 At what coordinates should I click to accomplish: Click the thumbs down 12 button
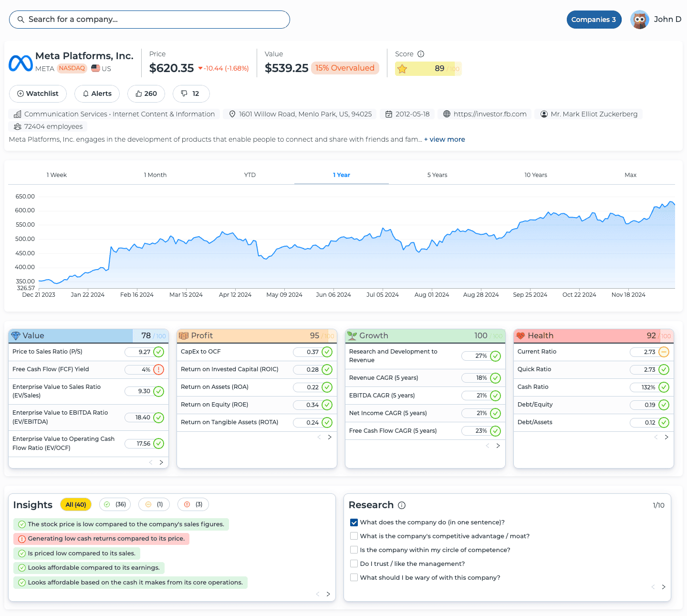pyautogui.click(x=191, y=94)
